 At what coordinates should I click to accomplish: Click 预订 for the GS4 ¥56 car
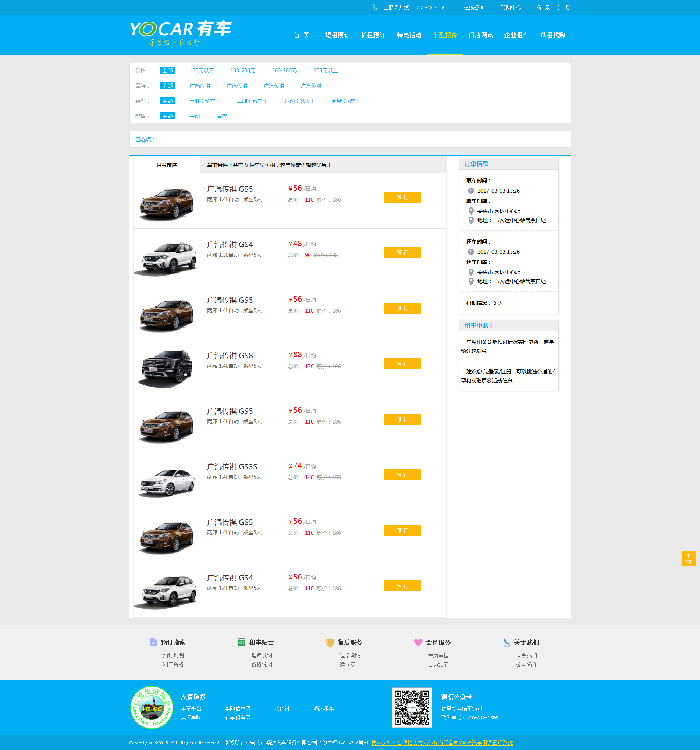point(403,586)
